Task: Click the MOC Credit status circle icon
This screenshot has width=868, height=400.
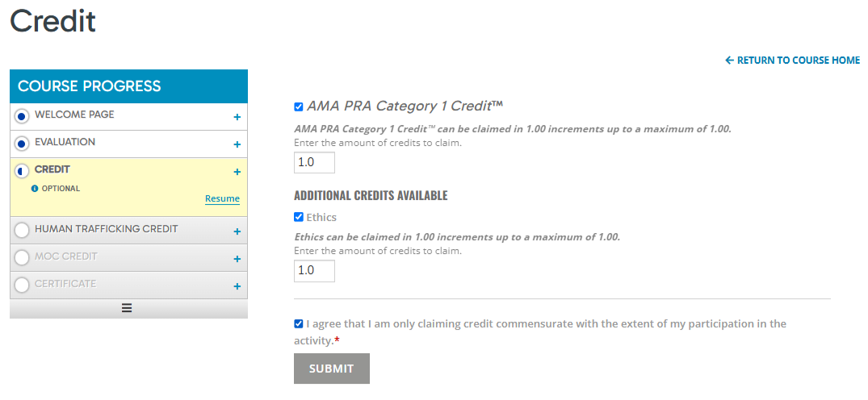Action: 22,258
